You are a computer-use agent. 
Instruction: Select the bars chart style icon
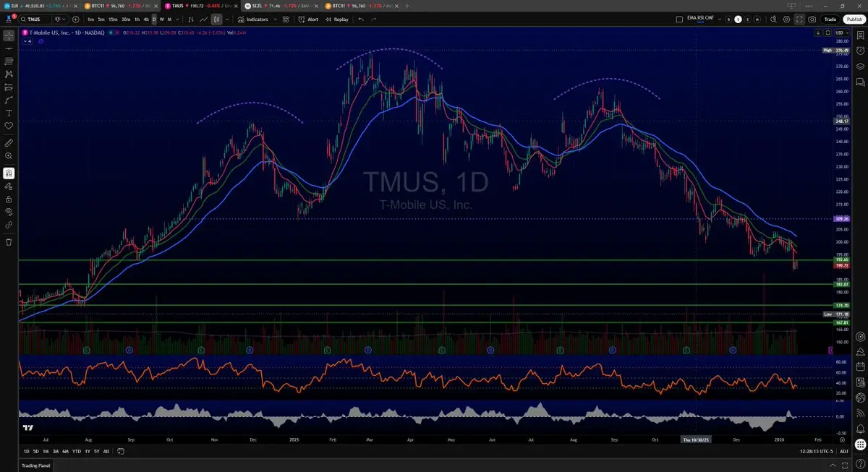coord(191,19)
